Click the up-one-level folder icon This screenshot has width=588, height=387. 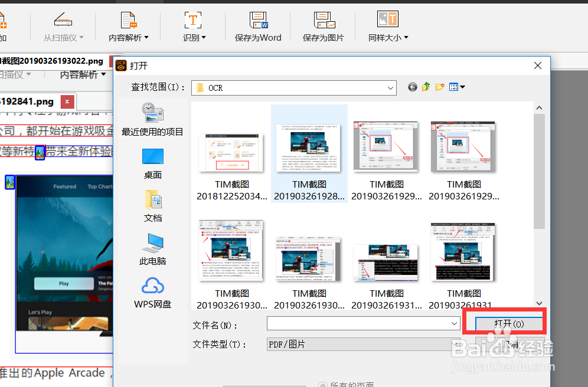pos(426,87)
